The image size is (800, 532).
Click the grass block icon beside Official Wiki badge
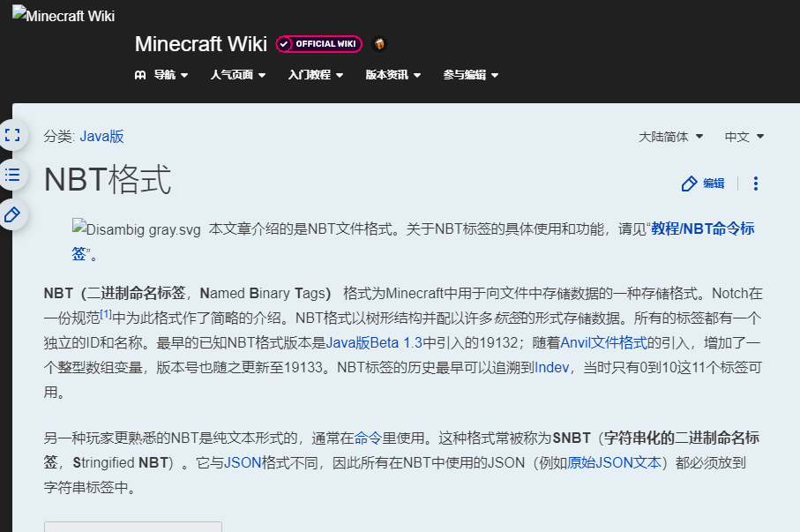click(378, 43)
